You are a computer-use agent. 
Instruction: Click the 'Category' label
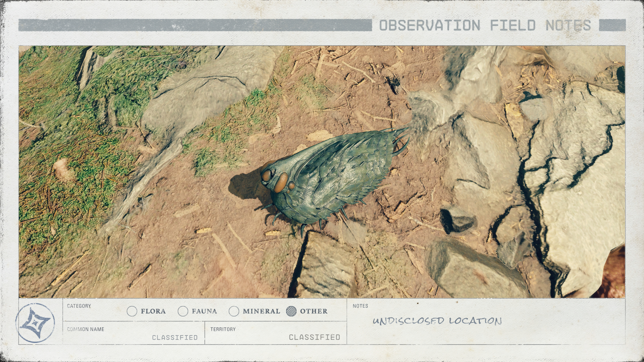click(x=79, y=306)
